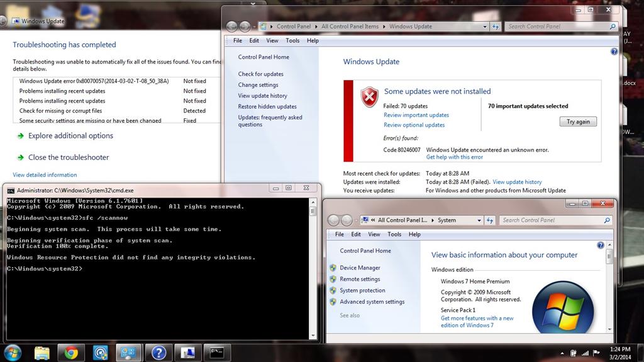
Task: Select Windows Update error 0x80070057 row
Action: click(117, 81)
